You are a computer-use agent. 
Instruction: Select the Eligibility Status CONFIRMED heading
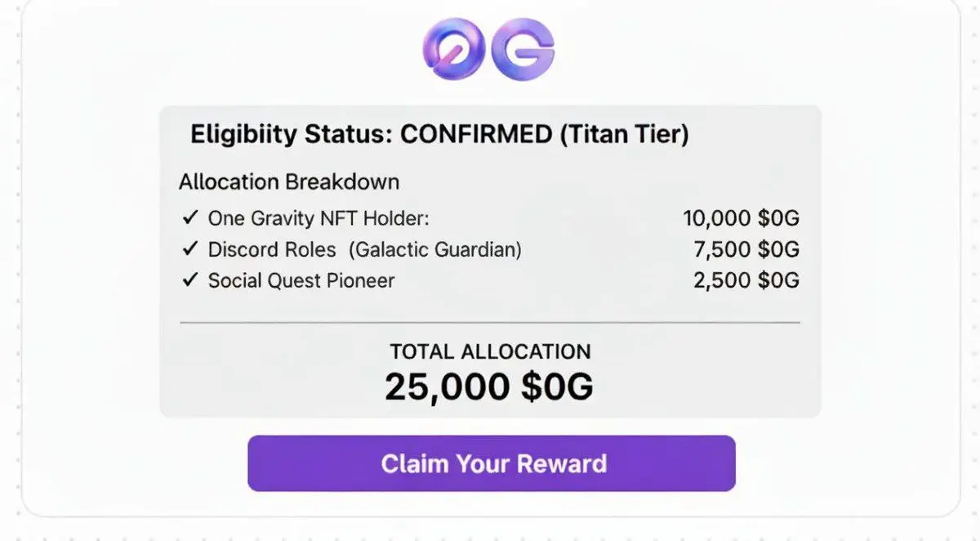pos(439,134)
